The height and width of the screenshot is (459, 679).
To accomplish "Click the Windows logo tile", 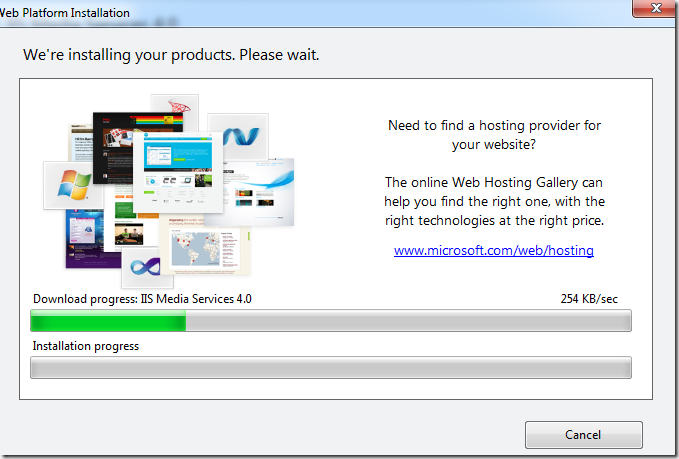I will [73, 185].
